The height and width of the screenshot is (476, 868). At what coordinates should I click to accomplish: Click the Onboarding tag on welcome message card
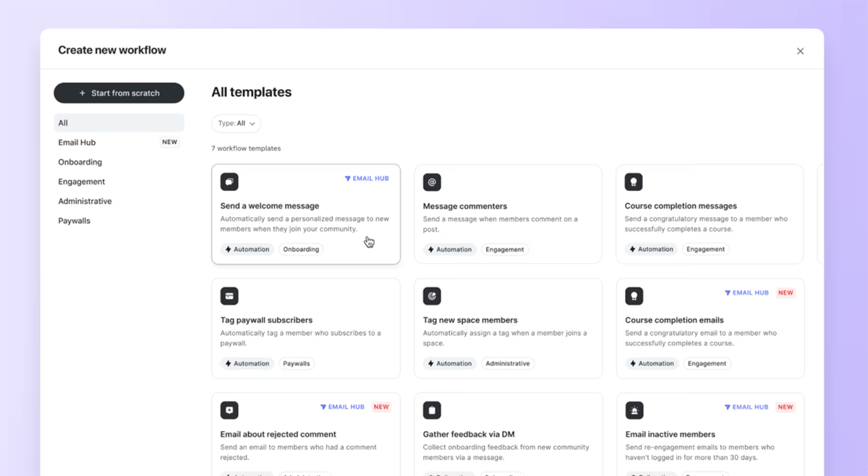(301, 250)
